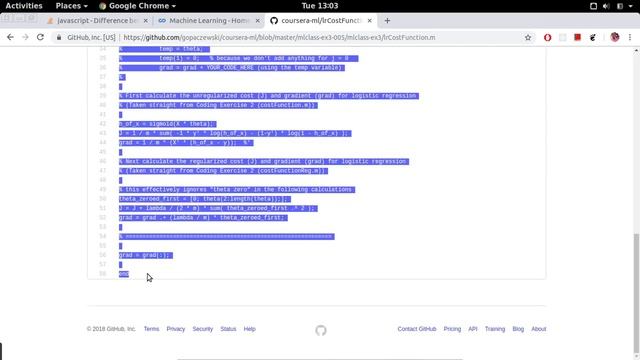Click the page vertical scrollbar thumb
640x360 pixels.
(636, 294)
